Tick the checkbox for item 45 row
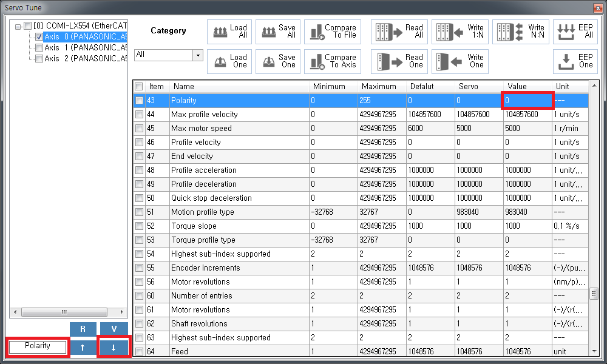This screenshot has width=607, height=364. tap(140, 129)
